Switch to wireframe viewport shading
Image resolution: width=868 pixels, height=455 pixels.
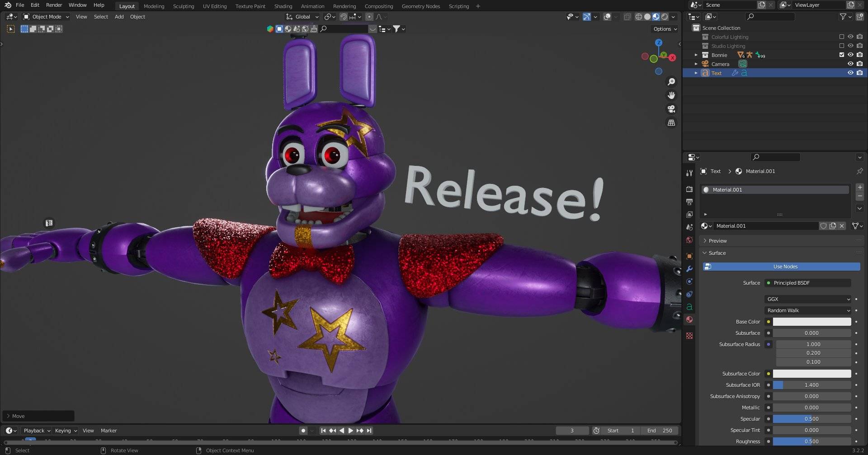pyautogui.click(x=638, y=17)
